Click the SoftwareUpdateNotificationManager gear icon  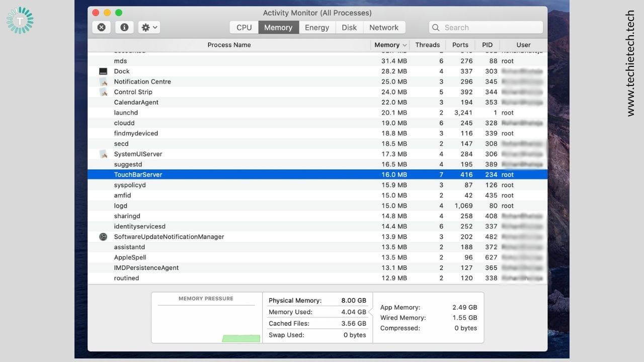point(103,237)
